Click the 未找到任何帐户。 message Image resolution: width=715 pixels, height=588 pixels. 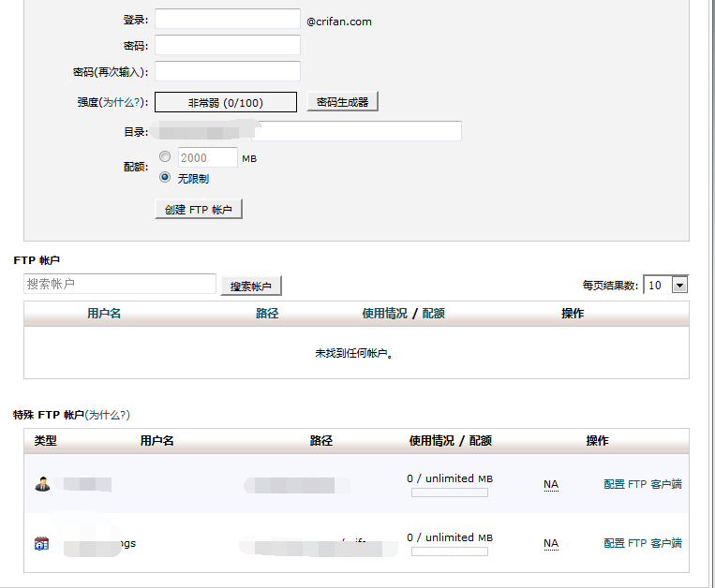[x=354, y=353]
